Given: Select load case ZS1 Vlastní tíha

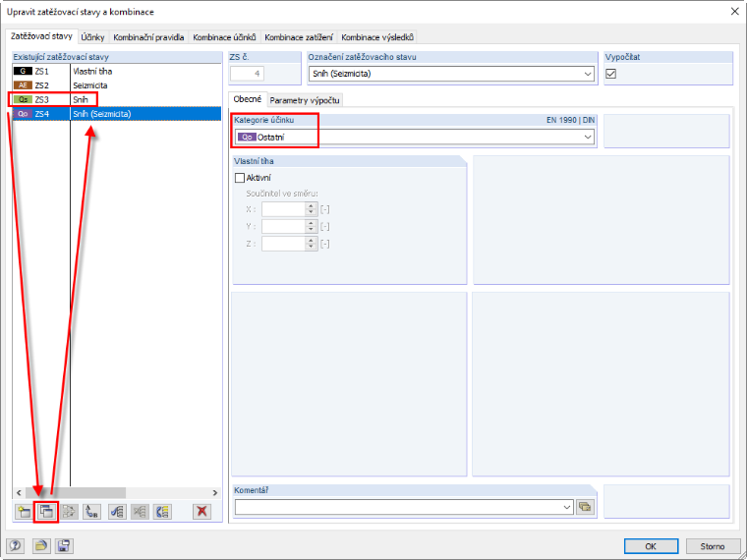Looking at the screenshot, I should click(x=116, y=72).
